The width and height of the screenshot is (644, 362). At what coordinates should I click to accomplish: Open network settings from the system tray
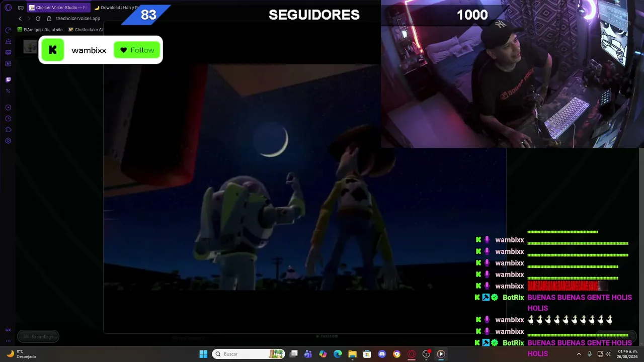click(x=600, y=354)
